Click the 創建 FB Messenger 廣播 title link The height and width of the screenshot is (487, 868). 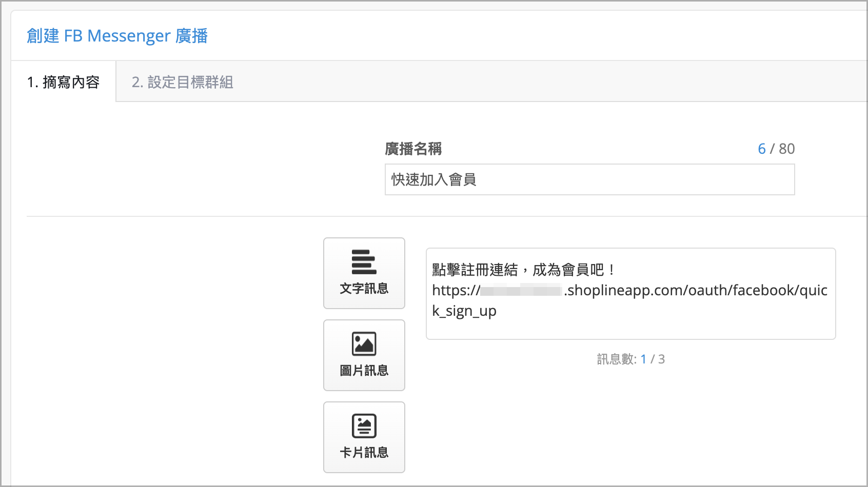click(117, 35)
